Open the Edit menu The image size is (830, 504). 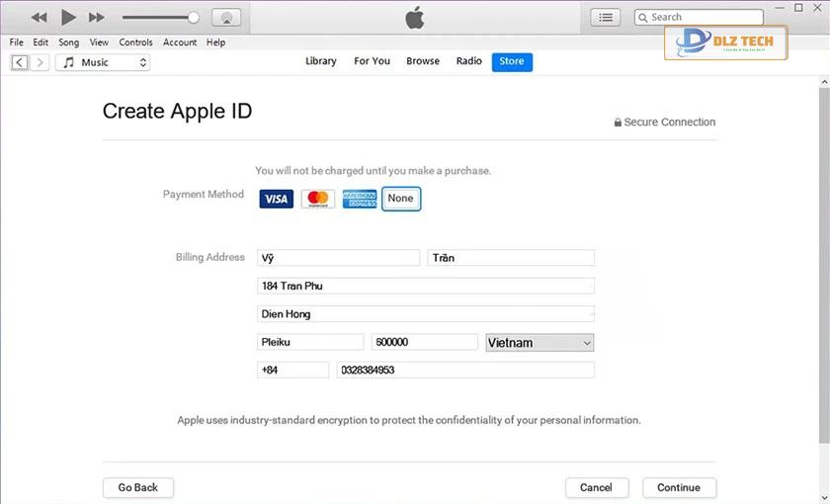(41, 42)
